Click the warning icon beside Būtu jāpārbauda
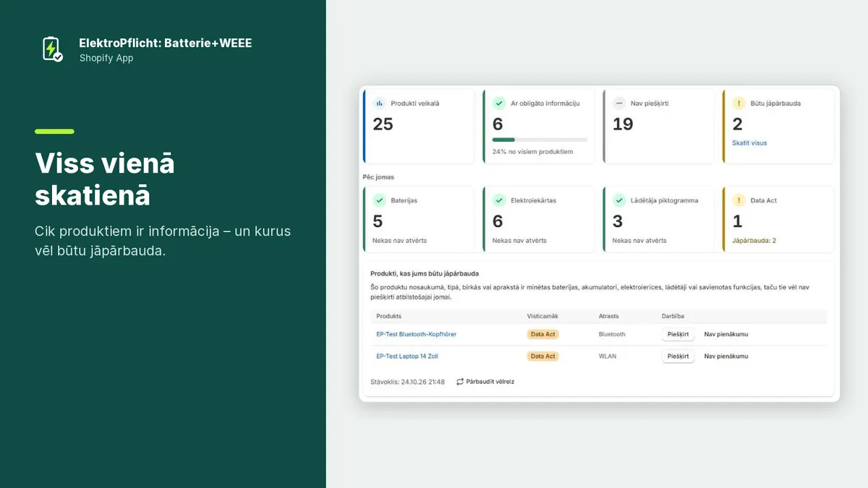Screen dimensions: 868x488 [739, 103]
